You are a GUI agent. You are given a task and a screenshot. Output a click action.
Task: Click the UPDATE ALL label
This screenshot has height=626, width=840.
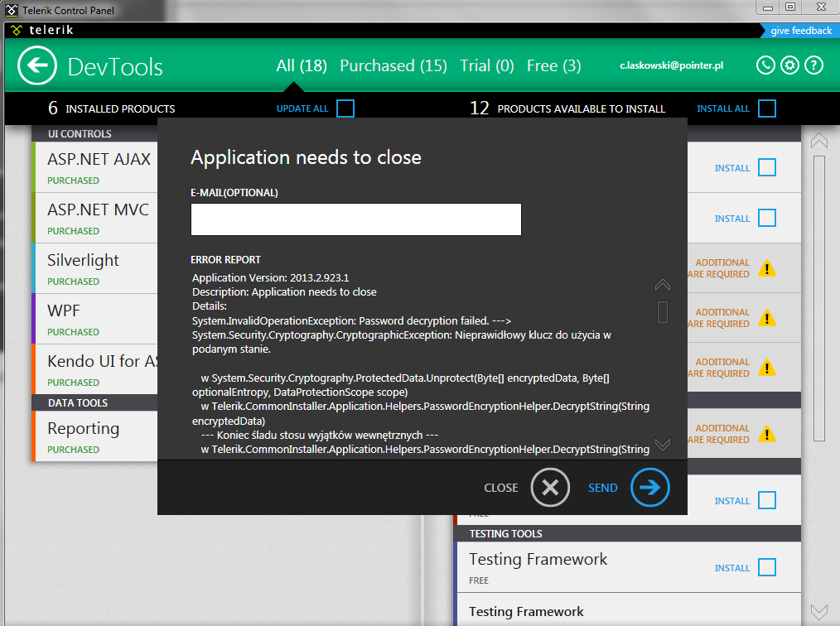point(302,108)
